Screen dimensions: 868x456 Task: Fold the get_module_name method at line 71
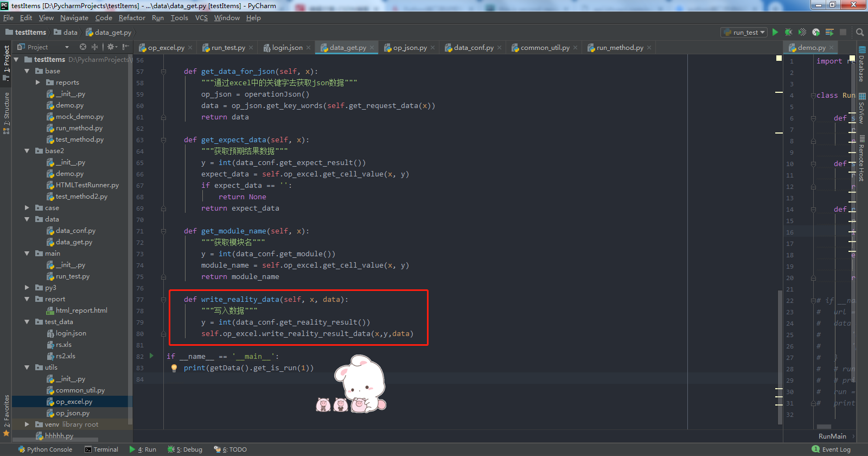(163, 231)
